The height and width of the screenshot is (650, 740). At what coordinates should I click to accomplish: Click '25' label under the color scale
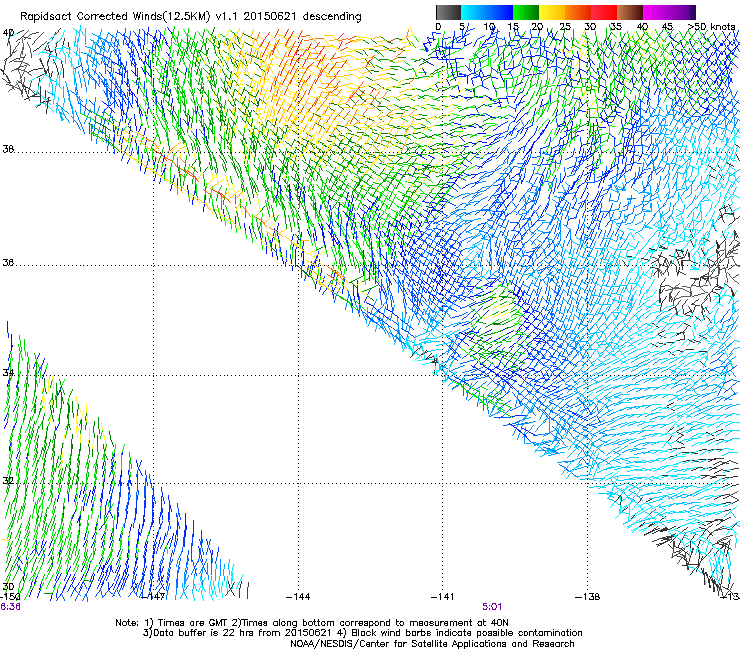click(x=565, y=26)
